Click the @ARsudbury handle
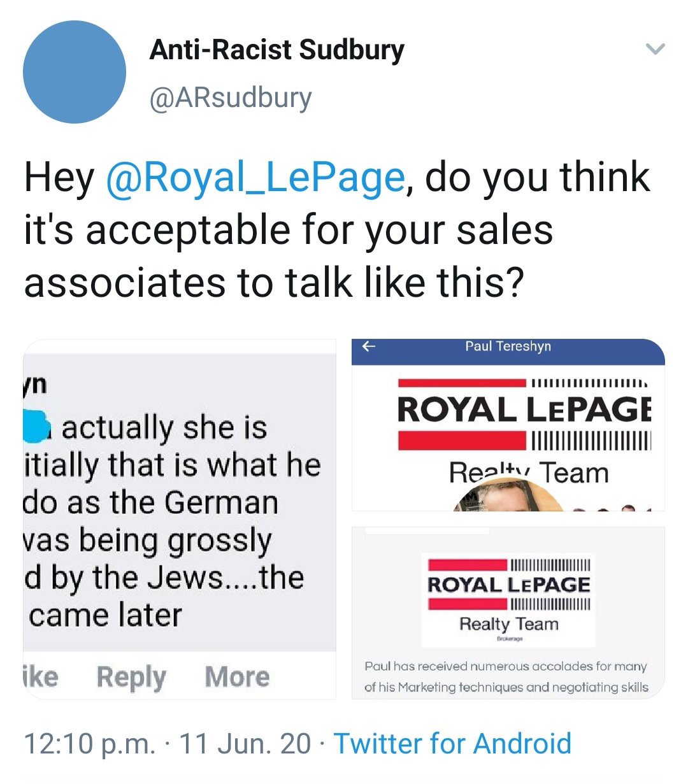Image resolution: width=688 pixels, height=784 pixels. pyautogui.click(x=230, y=97)
